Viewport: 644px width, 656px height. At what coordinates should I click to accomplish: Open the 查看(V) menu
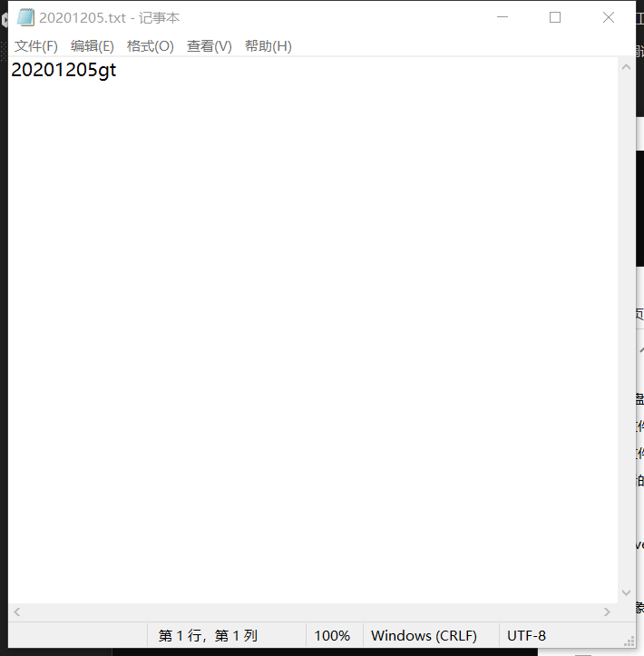click(210, 46)
